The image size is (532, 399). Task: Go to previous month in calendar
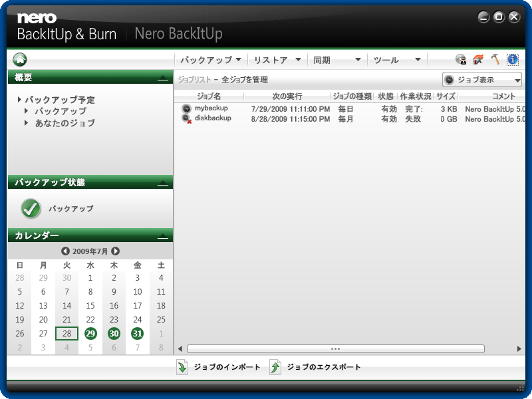(x=65, y=251)
